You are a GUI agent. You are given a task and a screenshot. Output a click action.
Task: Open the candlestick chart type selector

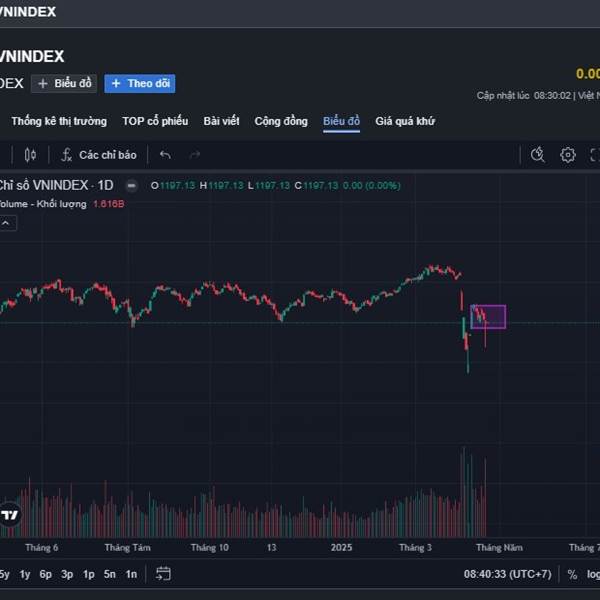point(30,155)
